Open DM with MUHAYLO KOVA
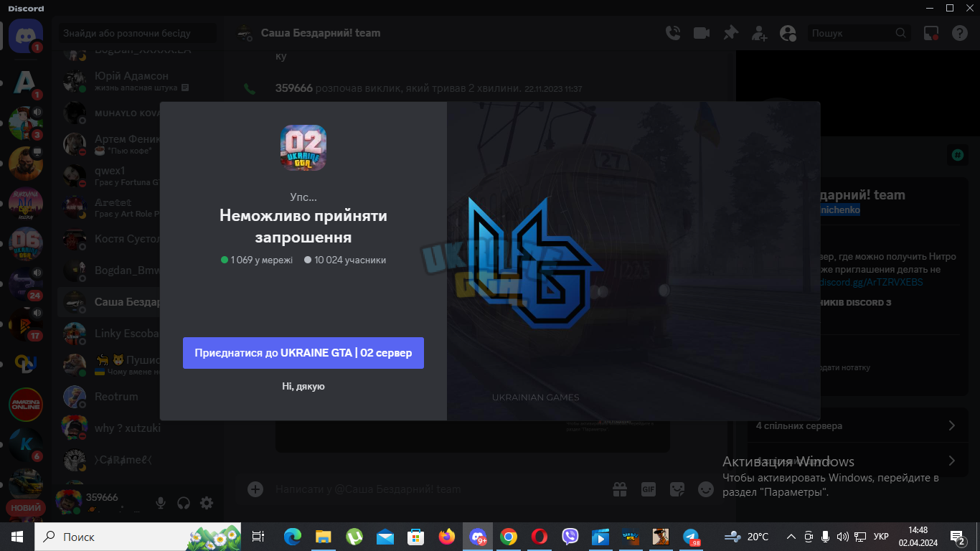Screen dimensions: 980x551 [x=139, y=113]
